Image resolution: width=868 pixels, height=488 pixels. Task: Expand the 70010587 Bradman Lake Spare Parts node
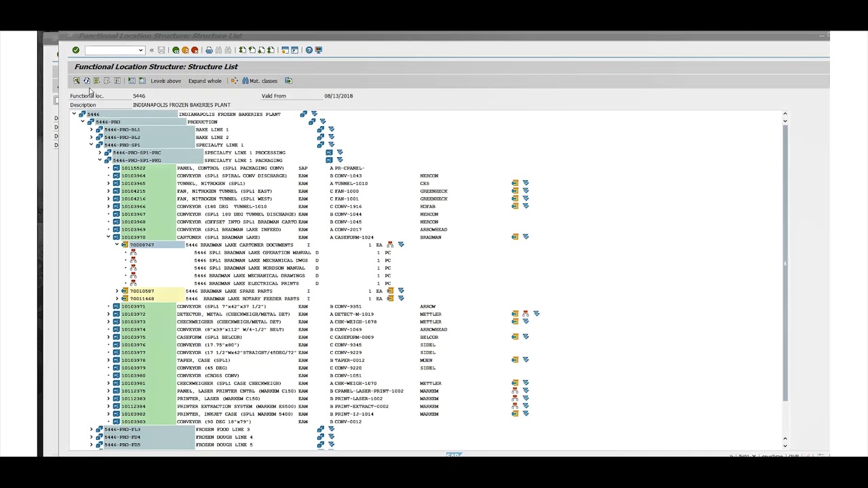point(117,291)
